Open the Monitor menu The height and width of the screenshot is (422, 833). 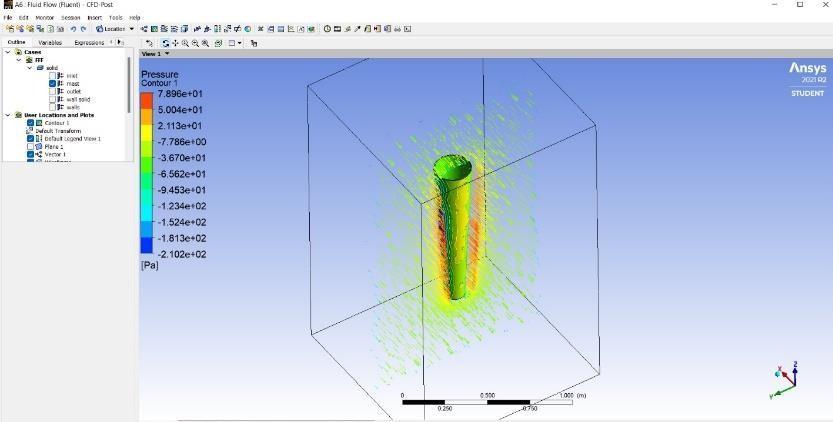pos(45,18)
